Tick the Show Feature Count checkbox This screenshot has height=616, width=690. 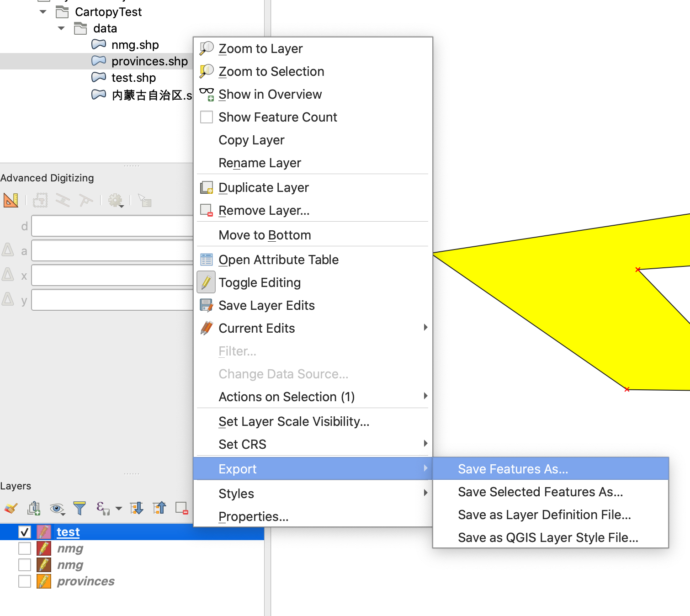tap(207, 117)
